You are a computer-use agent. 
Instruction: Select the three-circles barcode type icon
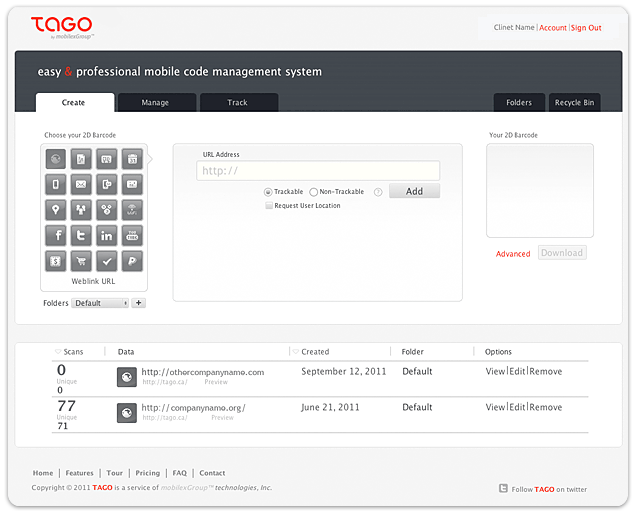click(107, 210)
